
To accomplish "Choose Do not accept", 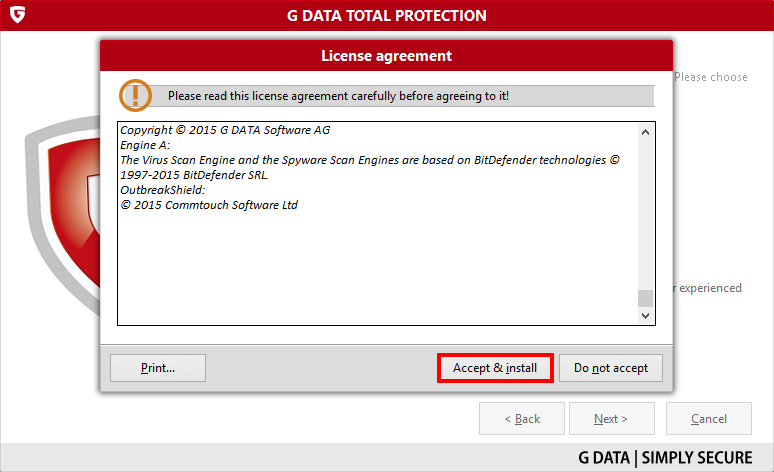I will 611,368.
